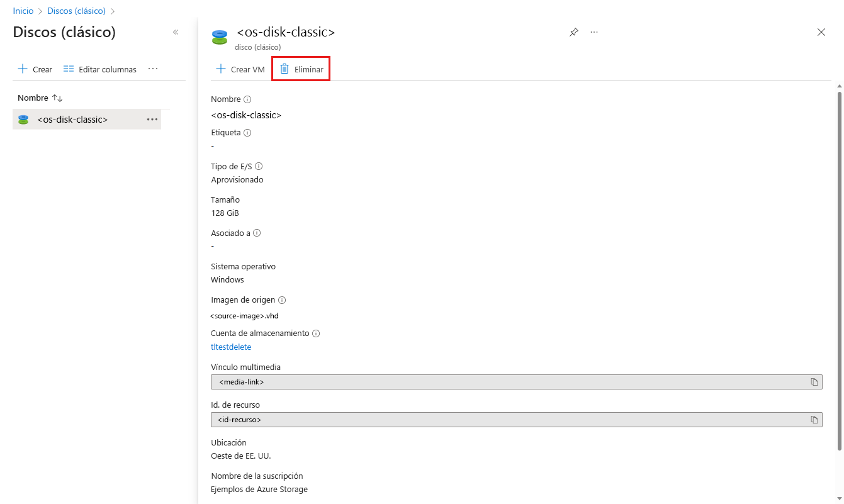
Task: Click the Oeste de EE. UU. location
Action: (x=241, y=456)
